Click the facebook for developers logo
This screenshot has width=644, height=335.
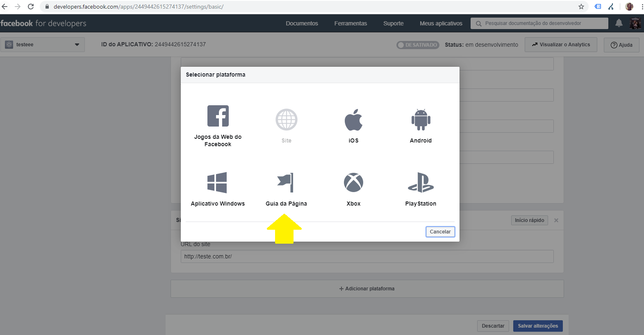pyautogui.click(x=43, y=23)
